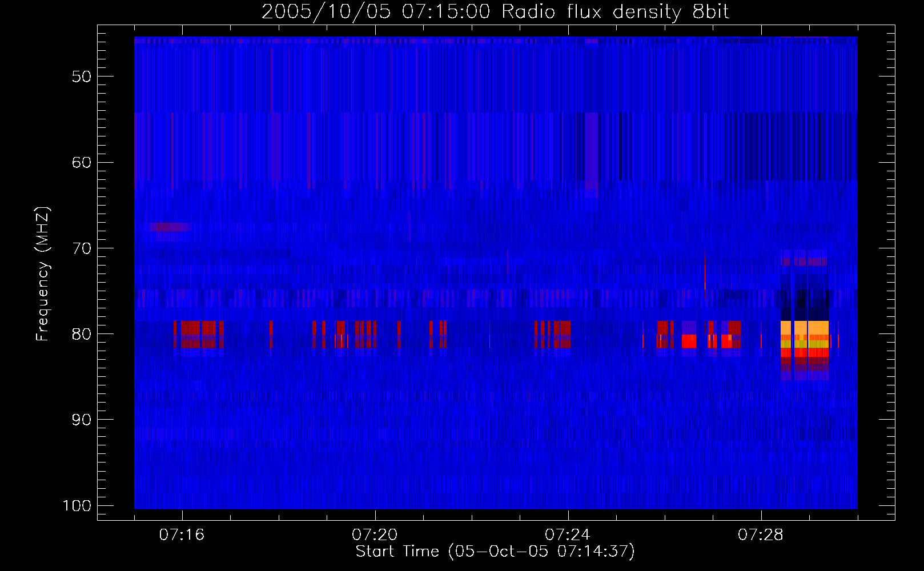Click the 07:28 time tick label
924x571 pixels.
click(761, 535)
